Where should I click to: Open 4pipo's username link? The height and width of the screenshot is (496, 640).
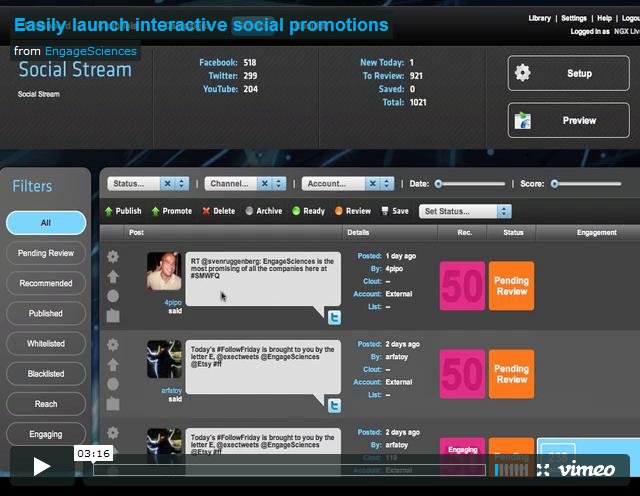pos(173,302)
